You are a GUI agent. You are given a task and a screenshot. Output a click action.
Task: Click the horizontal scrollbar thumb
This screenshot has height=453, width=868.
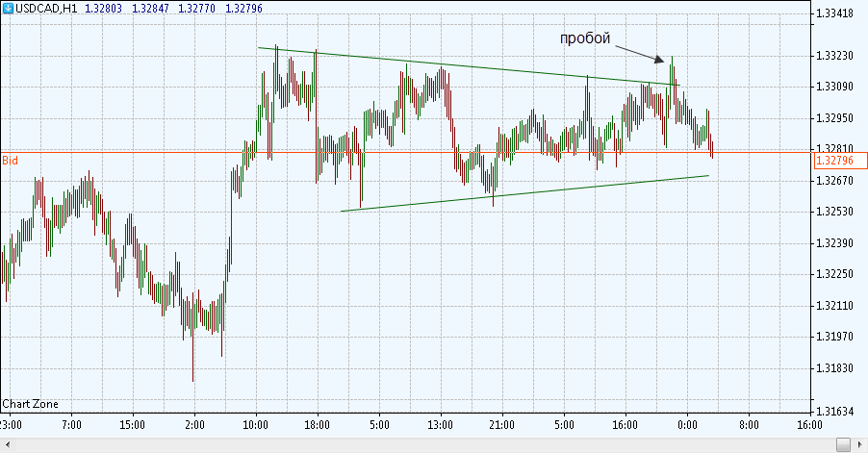[x=843, y=444]
